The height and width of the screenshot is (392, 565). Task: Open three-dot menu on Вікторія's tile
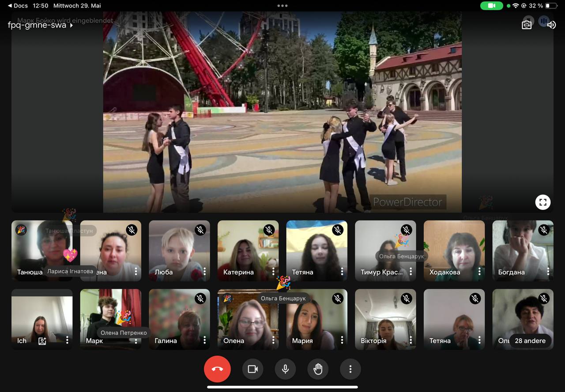point(411,340)
